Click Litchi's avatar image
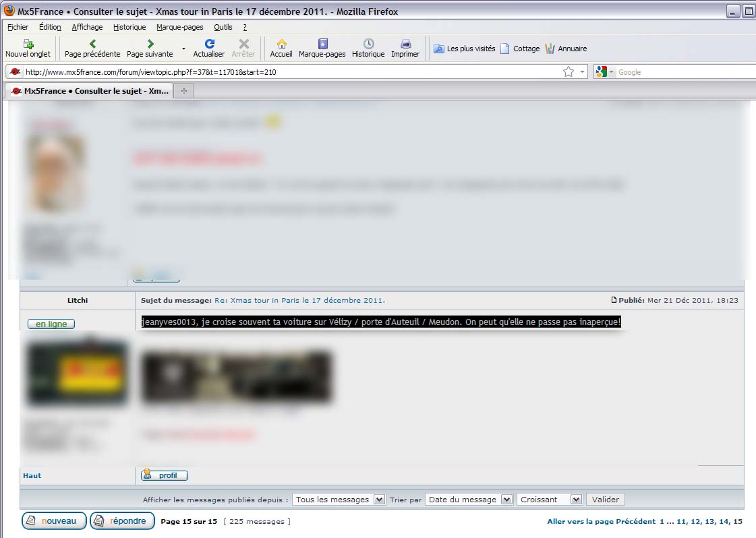The width and height of the screenshot is (756, 538). [78, 371]
